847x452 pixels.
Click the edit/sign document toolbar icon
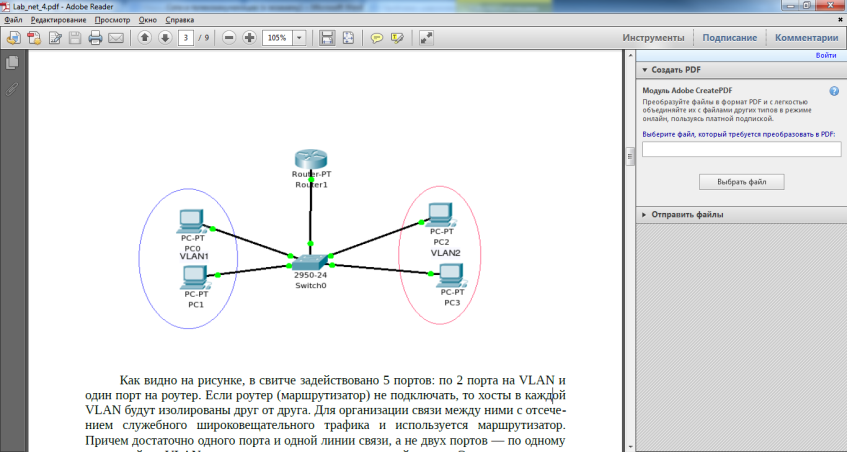pos(55,38)
